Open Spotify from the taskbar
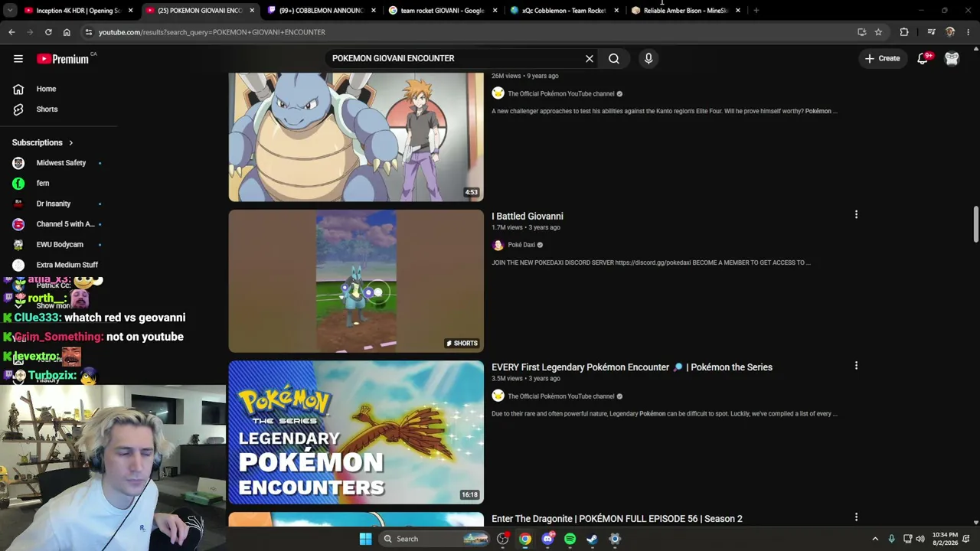Image resolution: width=980 pixels, height=551 pixels. point(570,539)
